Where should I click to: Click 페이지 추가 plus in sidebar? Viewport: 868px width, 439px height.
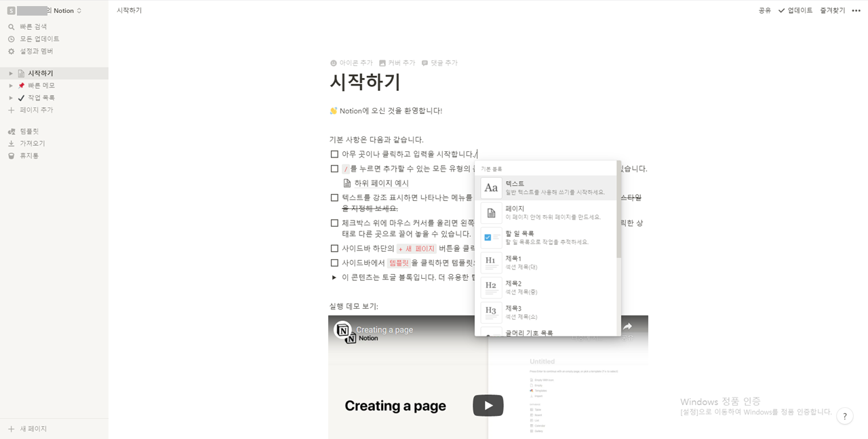[x=11, y=110]
